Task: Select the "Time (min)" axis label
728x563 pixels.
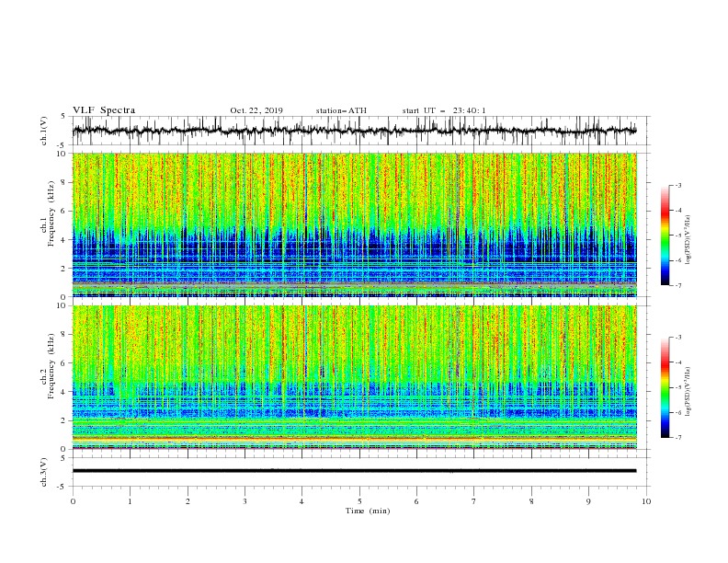Action: [368, 511]
